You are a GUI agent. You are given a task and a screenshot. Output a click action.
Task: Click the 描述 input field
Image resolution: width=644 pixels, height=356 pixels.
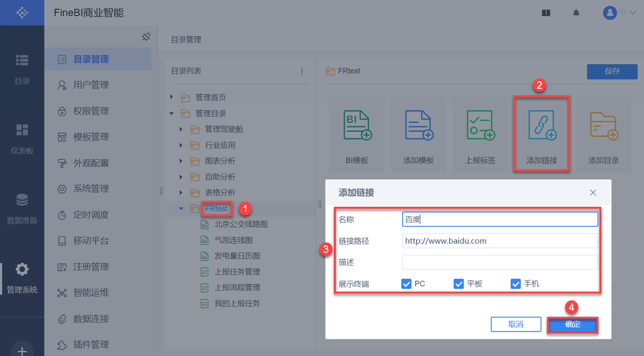(500, 262)
